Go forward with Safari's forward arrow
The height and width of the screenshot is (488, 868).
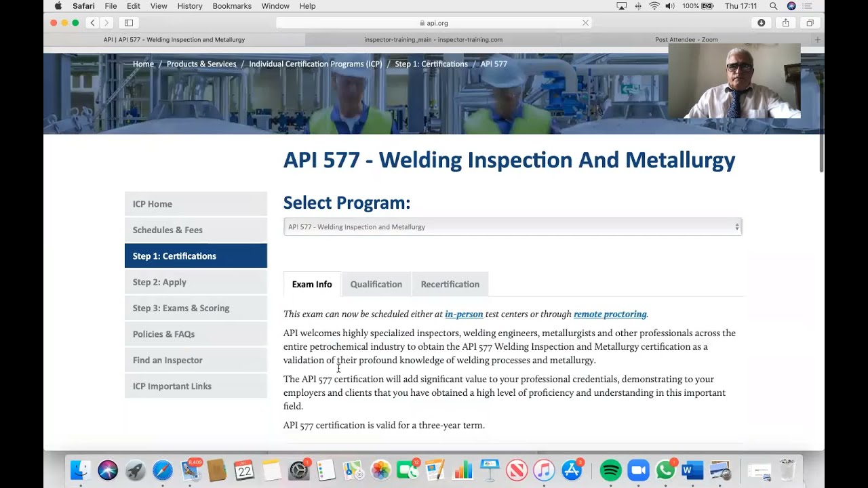(x=106, y=22)
